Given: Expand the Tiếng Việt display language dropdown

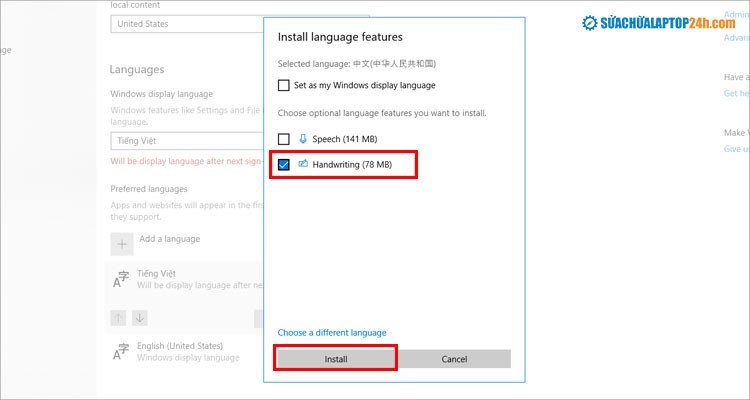Looking at the screenshot, I should (185, 141).
